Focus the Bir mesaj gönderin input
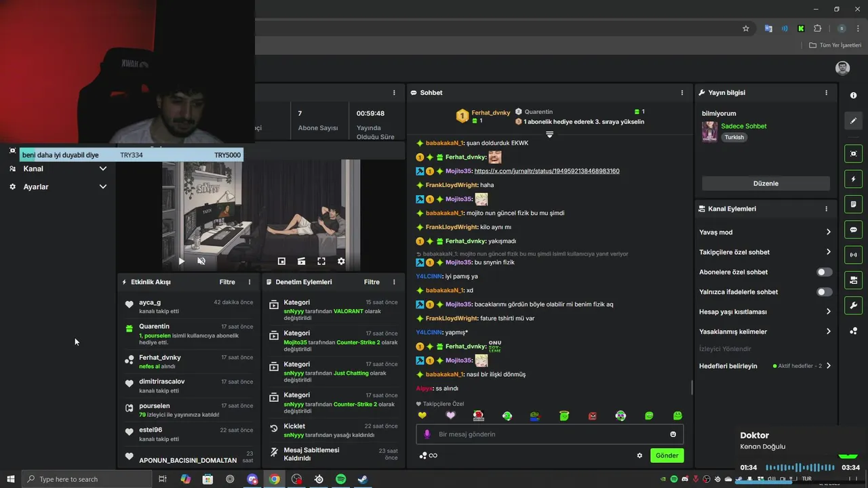 (550, 434)
